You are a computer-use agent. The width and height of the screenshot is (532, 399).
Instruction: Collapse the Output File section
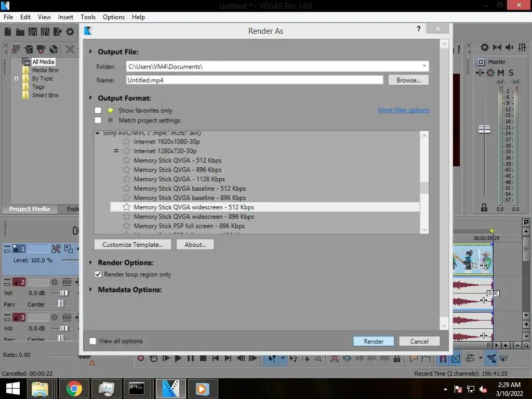90,51
